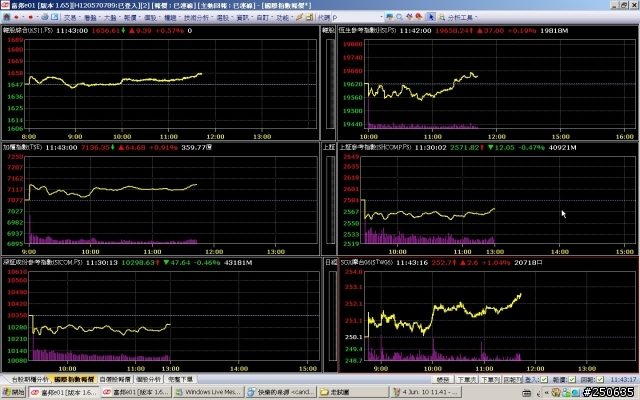Switch to second 富邦e01 taskbar window
The height and width of the screenshot is (400, 640).
click(136, 392)
